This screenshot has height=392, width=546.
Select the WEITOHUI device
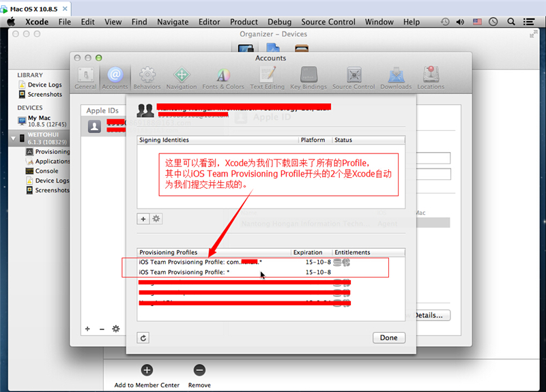39,138
